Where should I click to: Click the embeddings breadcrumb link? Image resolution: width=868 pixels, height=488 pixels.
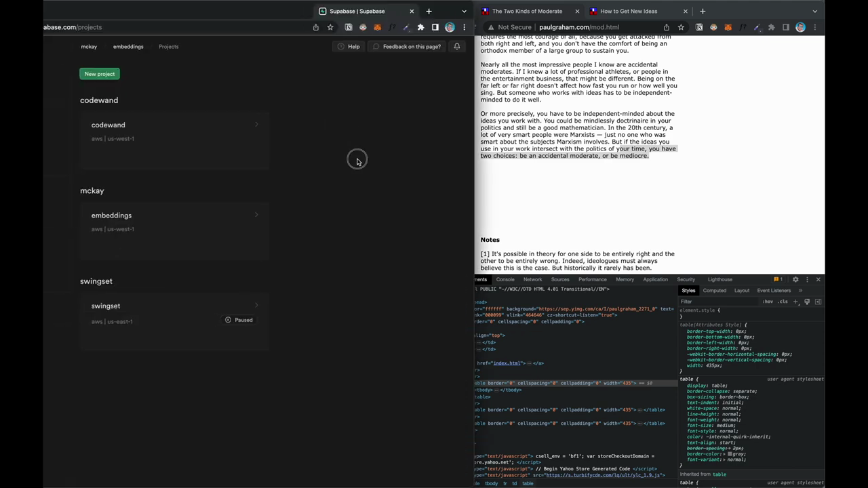[128, 47]
